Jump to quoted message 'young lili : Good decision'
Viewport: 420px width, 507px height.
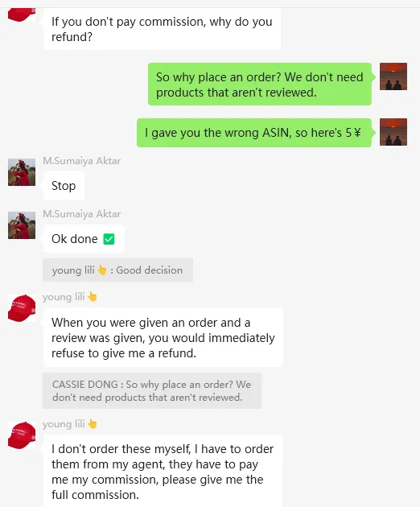pos(117,270)
